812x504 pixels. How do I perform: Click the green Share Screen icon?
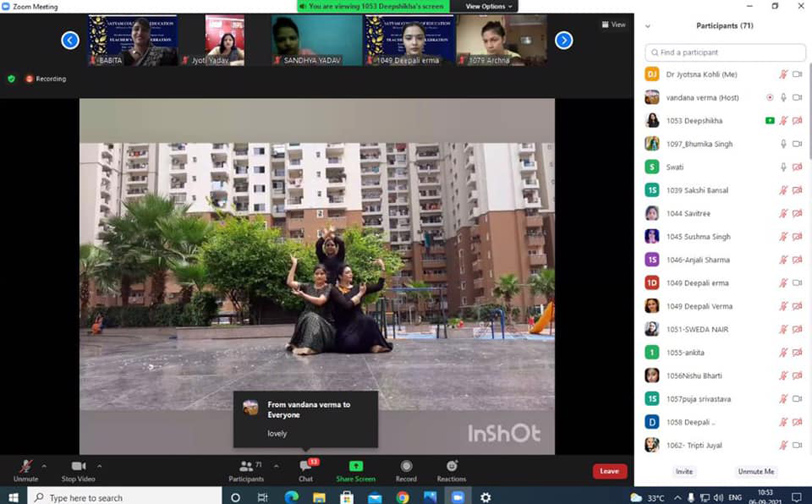tap(355, 469)
